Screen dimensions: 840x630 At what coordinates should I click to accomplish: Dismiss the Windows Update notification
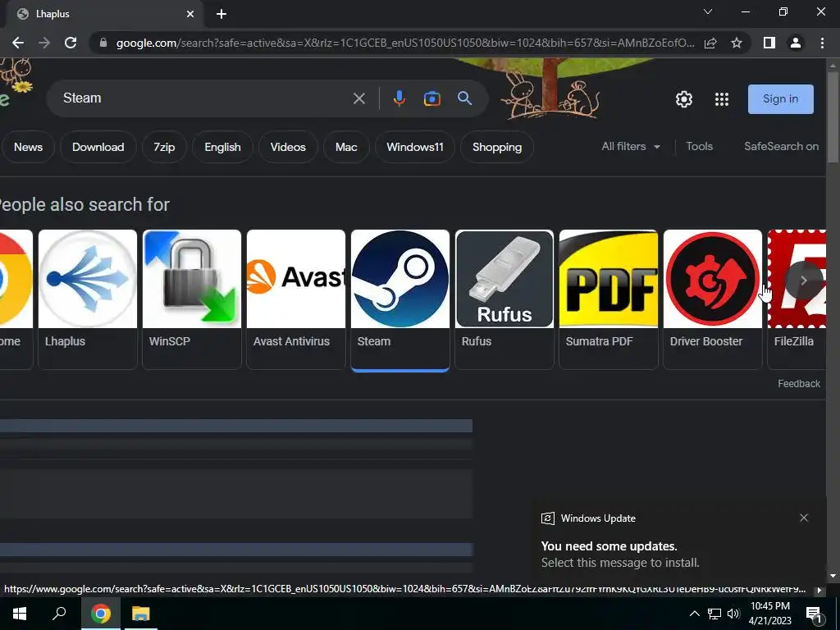pos(804,518)
